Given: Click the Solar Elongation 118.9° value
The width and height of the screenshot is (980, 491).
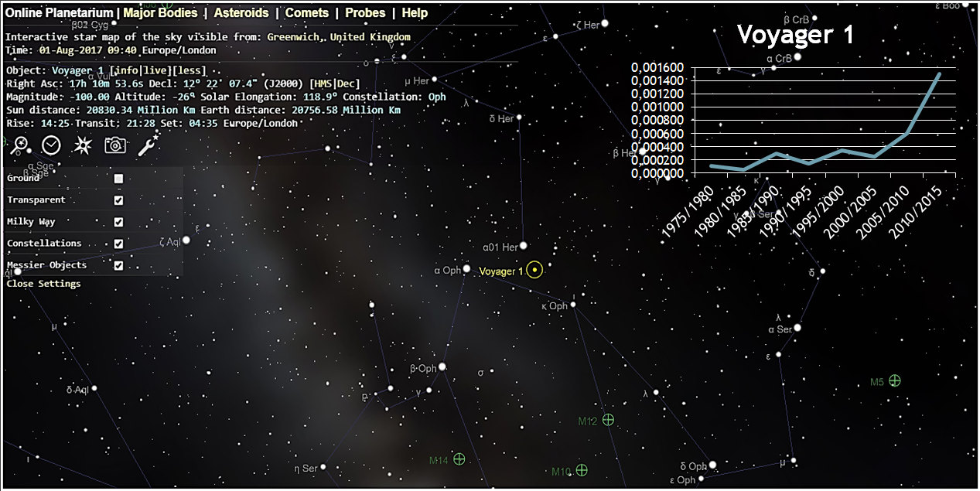Looking at the screenshot, I should [321, 97].
